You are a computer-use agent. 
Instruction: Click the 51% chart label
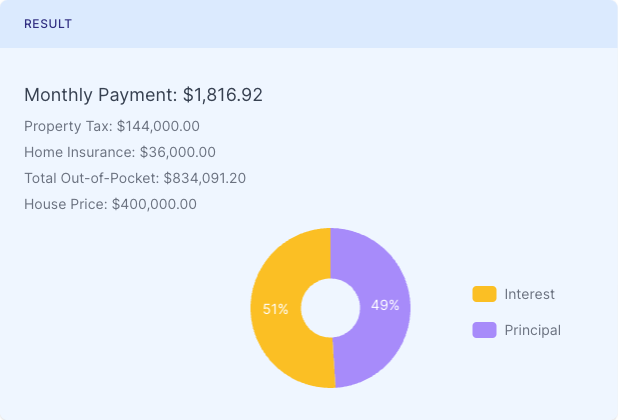[276, 309]
